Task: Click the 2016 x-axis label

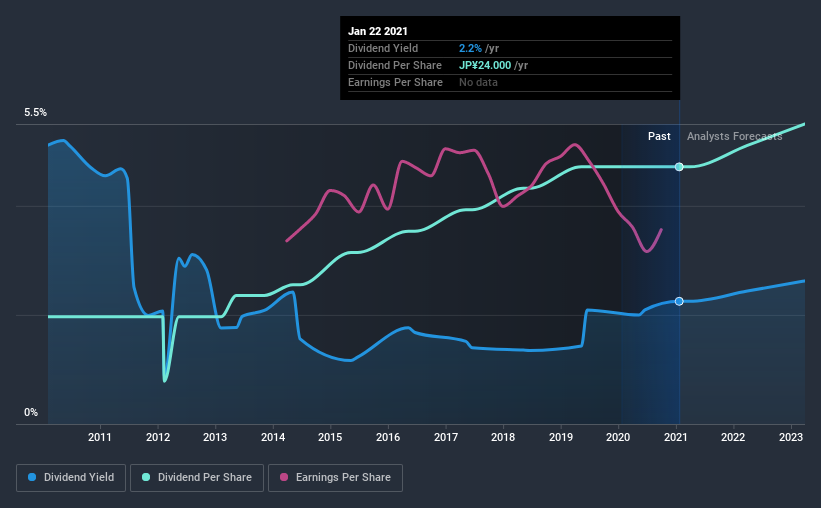Action: click(x=388, y=437)
